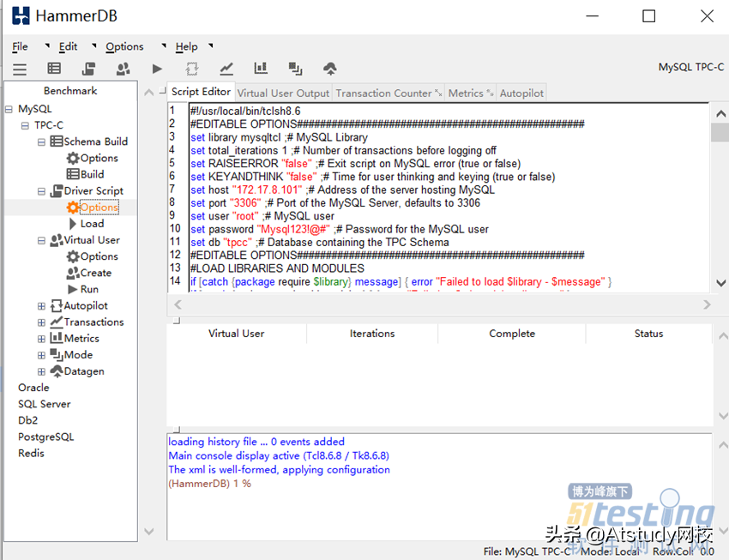729x560 pixels.
Task: Expand the Datagen node
Action: click(41, 371)
